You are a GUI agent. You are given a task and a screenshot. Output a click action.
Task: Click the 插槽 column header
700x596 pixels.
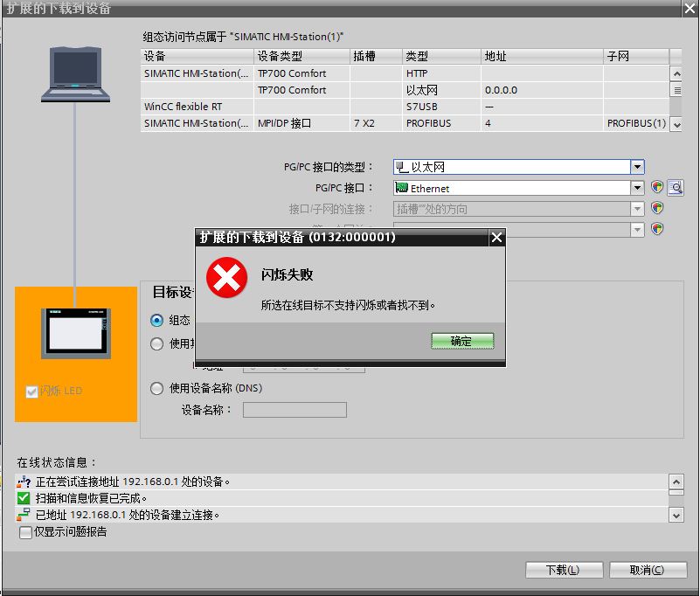(376, 56)
